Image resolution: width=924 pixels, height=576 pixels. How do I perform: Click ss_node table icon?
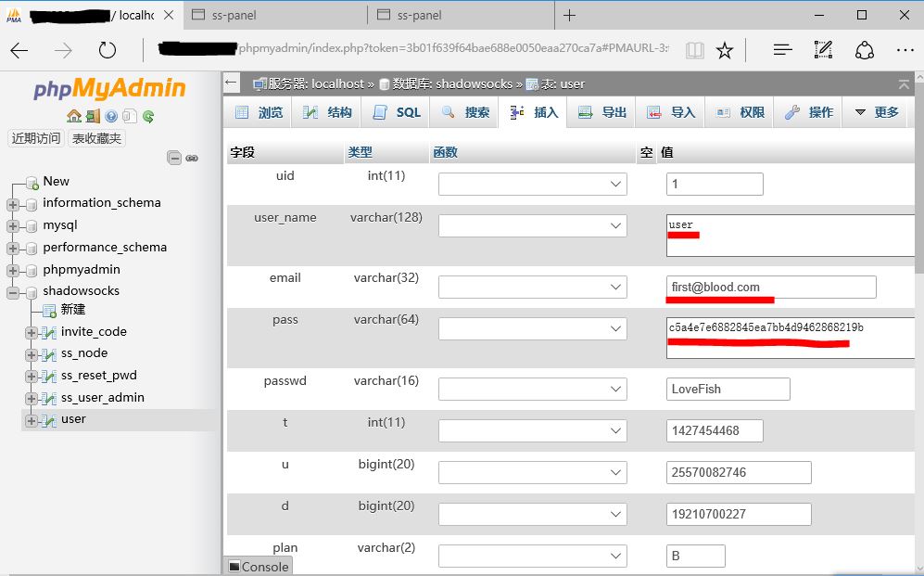[x=48, y=354]
